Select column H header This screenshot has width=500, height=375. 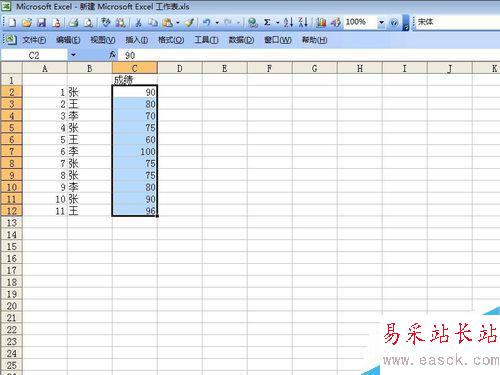[360, 68]
